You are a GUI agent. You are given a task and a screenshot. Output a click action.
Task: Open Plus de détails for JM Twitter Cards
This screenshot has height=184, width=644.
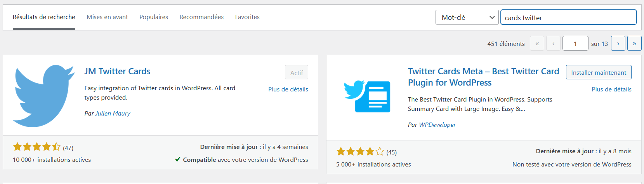coord(288,89)
